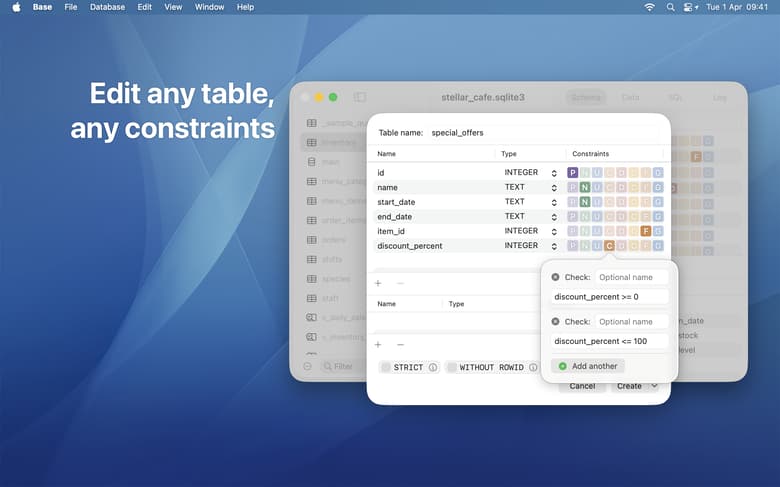Open the Window menu

[209, 7]
